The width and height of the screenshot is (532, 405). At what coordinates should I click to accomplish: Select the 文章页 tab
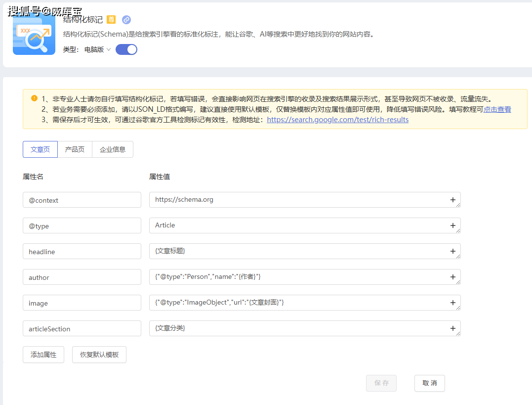(x=40, y=149)
